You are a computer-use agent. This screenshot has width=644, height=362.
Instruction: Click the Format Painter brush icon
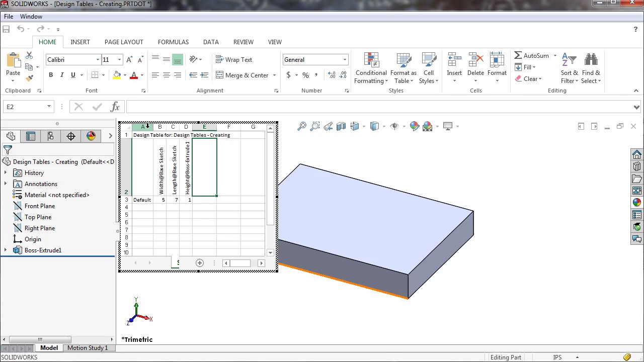[x=29, y=78]
